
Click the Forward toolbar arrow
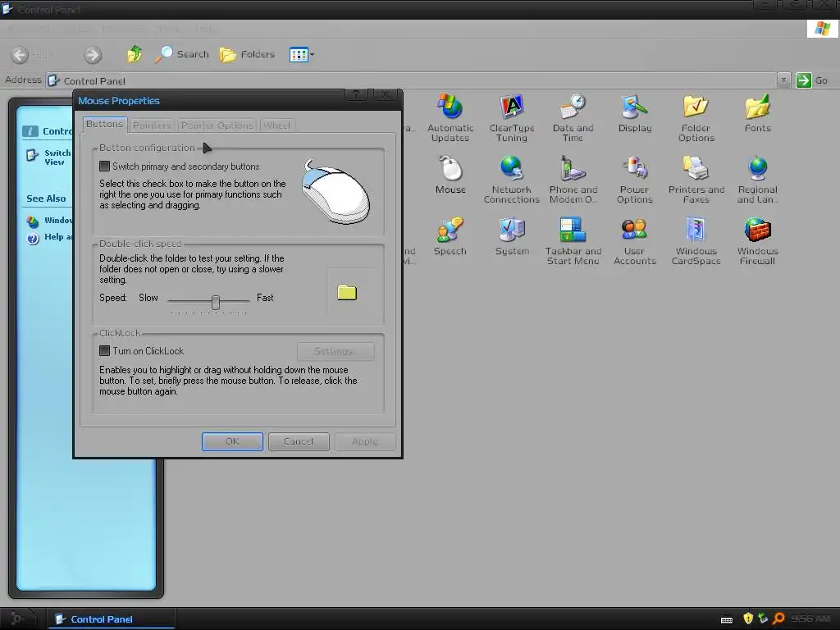[92, 55]
